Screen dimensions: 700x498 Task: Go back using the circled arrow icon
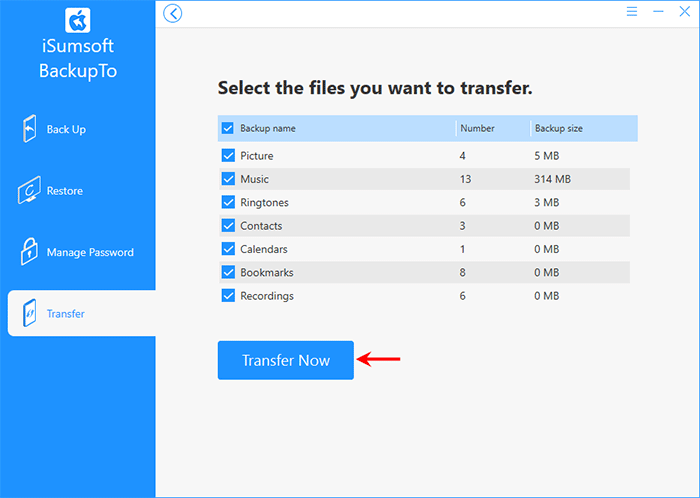coord(173,13)
